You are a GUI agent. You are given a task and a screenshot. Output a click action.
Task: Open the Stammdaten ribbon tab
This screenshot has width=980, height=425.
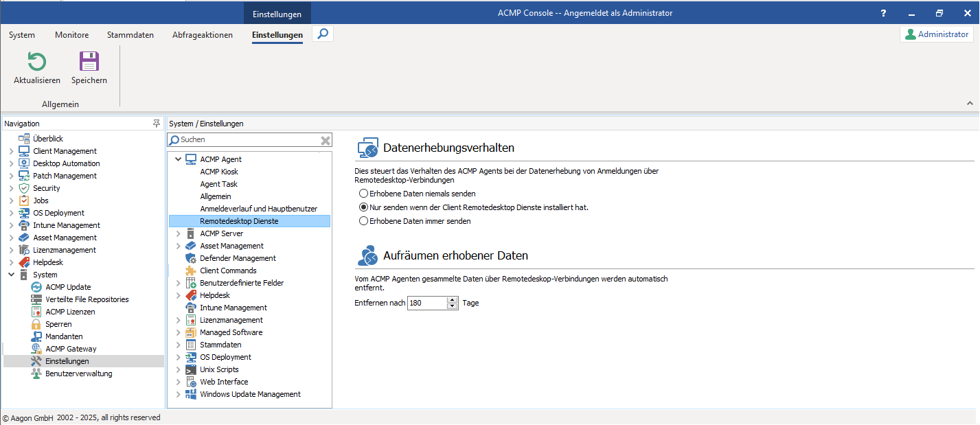point(130,35)
